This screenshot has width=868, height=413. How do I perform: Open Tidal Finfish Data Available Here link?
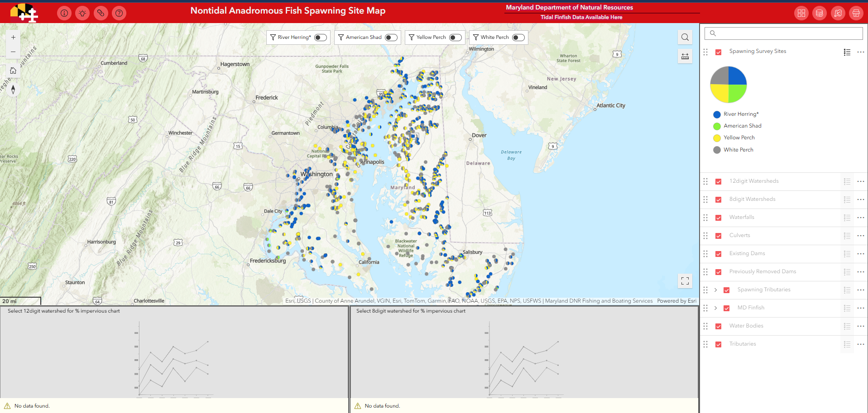581,17
